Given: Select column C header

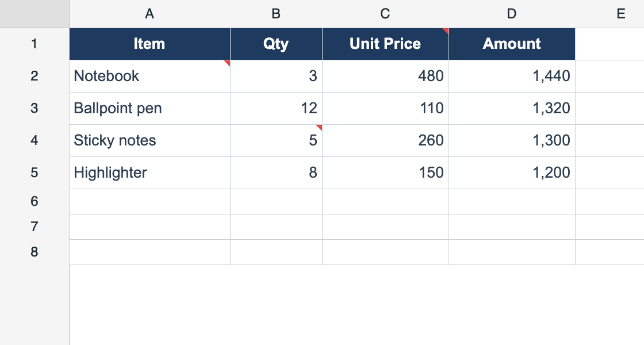Looking at the screenshot, I should (x=386, y=14).
